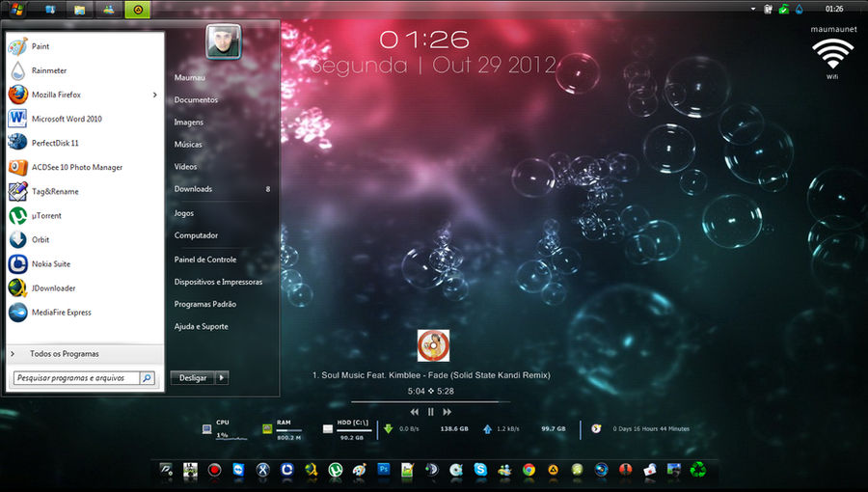This screenshot has width=868, height=492.
Task: Click the album art cover
Action: 433,346
